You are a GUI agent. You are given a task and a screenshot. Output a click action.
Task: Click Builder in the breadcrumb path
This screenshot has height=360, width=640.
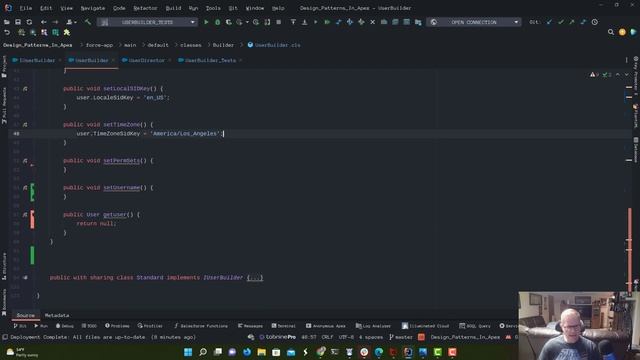click(x=223, y=45)
